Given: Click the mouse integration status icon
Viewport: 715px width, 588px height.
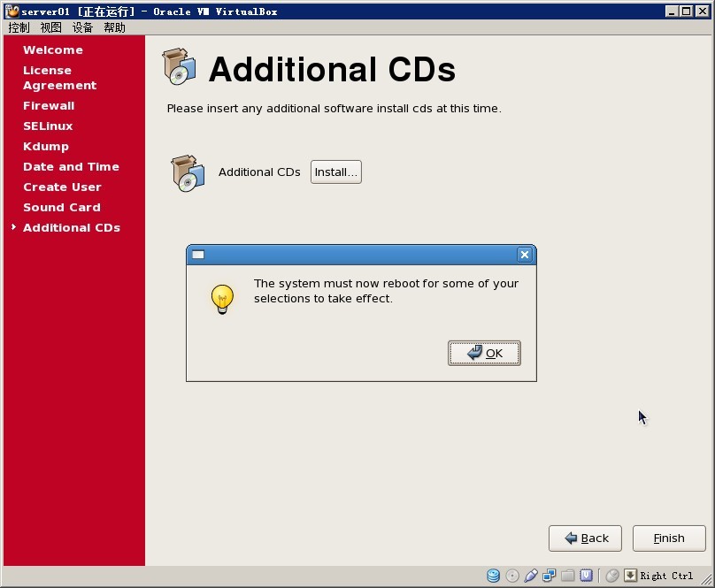Looking at the screenshot, I should click(x=612, y=576).
